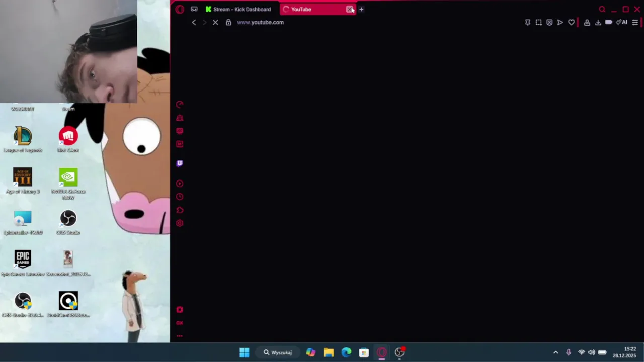This screenshot has width=644, height=362.
Task: Open Extensions cube icon in sidebar
Action: (180, 210)
